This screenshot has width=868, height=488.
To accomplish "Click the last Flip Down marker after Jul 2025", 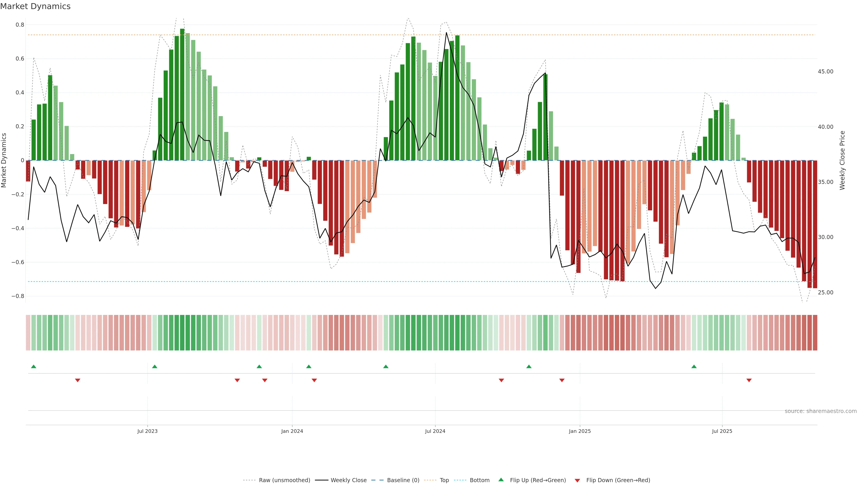I will pos(749,380).
